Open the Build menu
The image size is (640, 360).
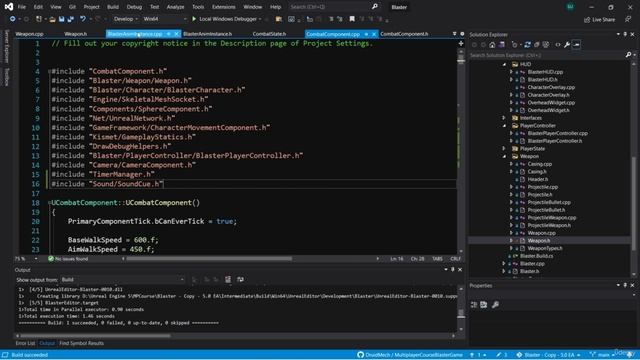(x=113, y=7)
